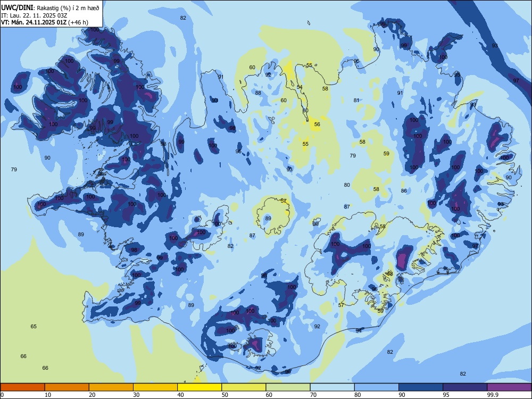Click the valid time 'VT: Mán. 24.11.2025 01Z (+46 h)'
This screenshot has height=399, width=532.
tap(45, 22)
